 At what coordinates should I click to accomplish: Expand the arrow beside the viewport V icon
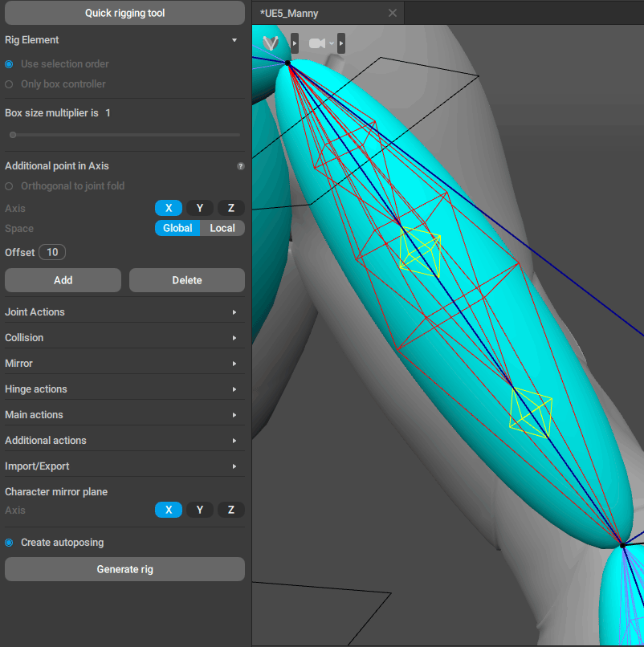tap(295, 43)
